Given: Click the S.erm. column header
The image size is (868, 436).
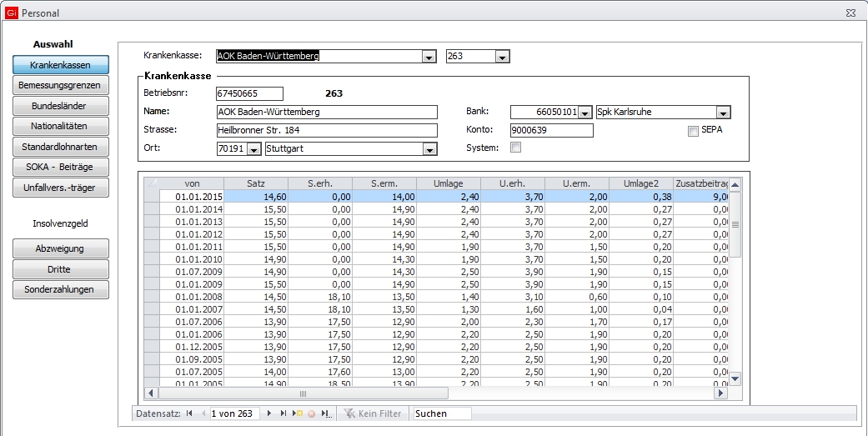Looking at the screenshot, I should click(x=384, y=183).
